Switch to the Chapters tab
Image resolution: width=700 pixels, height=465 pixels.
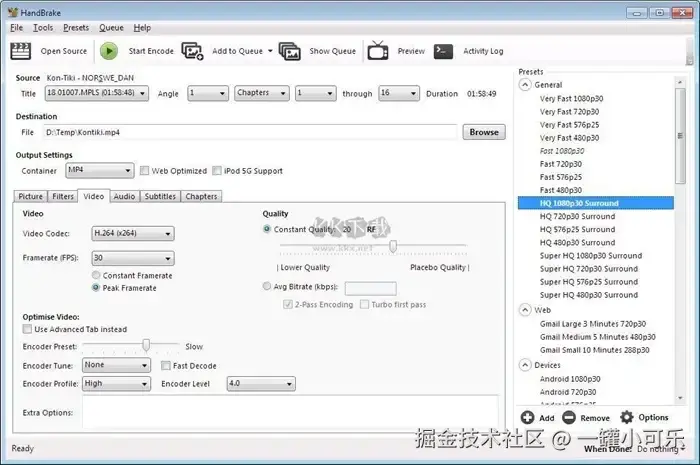click(x=201, y=196)
